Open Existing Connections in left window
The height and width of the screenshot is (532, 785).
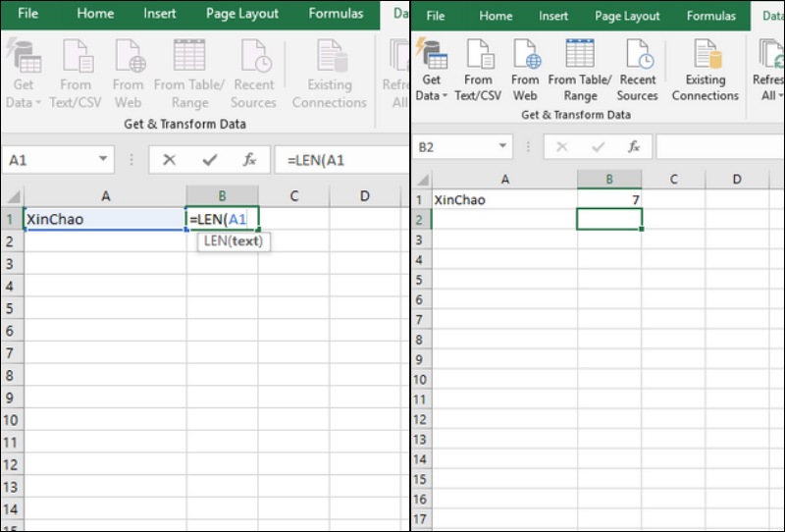click(330, 74)
